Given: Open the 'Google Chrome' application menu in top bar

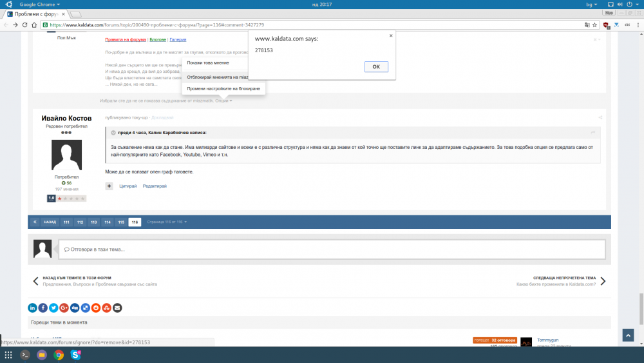Looking at the screenshot, I should click(39, 4).
